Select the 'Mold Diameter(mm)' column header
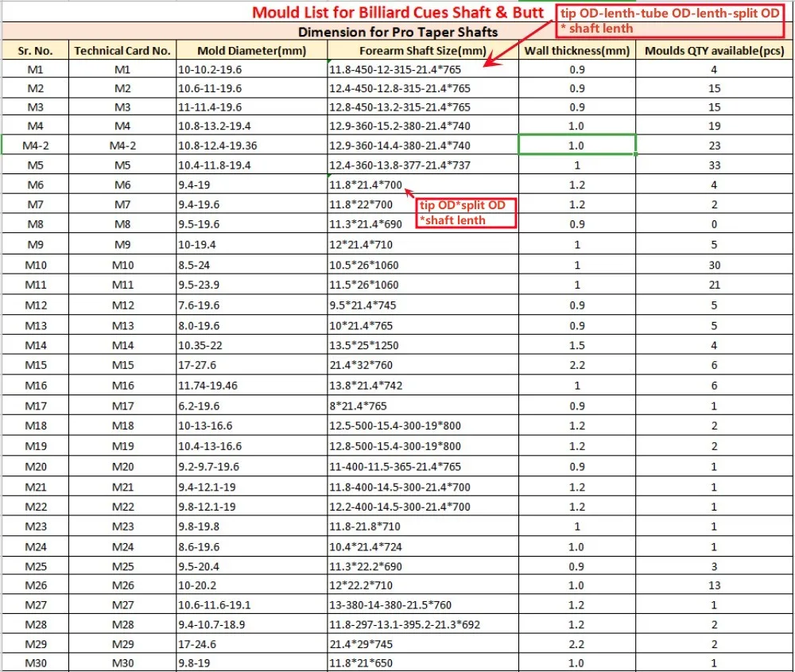 (251, 49)
